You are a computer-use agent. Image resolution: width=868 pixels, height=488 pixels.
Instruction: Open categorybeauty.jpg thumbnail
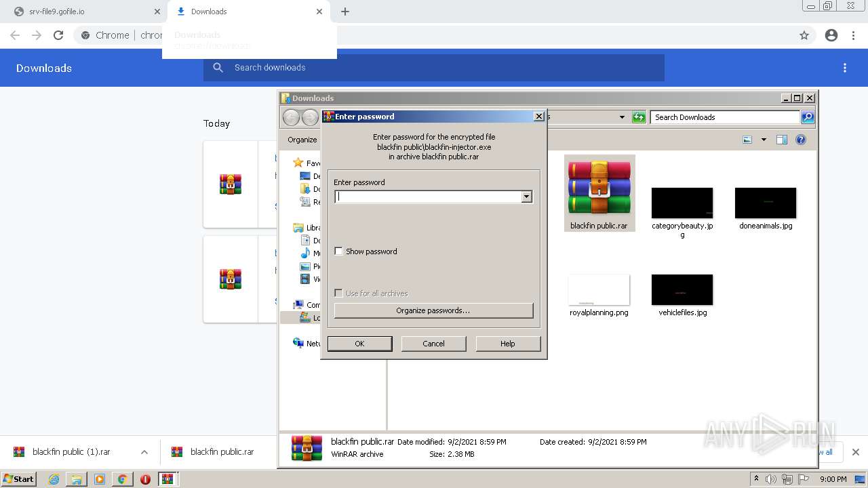(682, 203)
